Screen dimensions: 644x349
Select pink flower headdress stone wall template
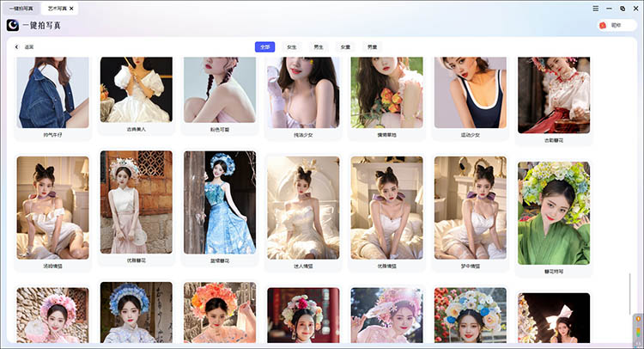pyautogui.click(x=52, y=315)
